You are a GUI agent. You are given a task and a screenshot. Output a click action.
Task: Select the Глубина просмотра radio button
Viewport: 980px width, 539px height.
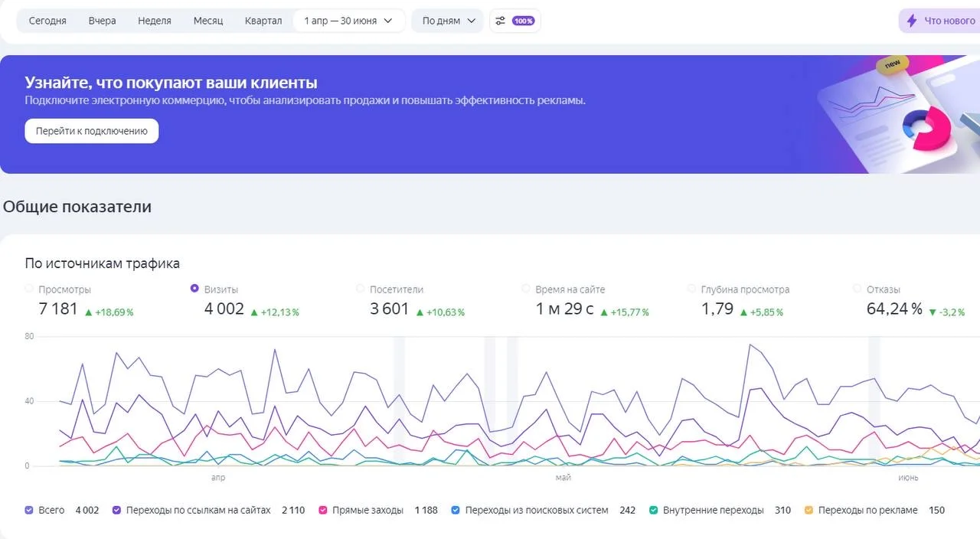[691, 289]
